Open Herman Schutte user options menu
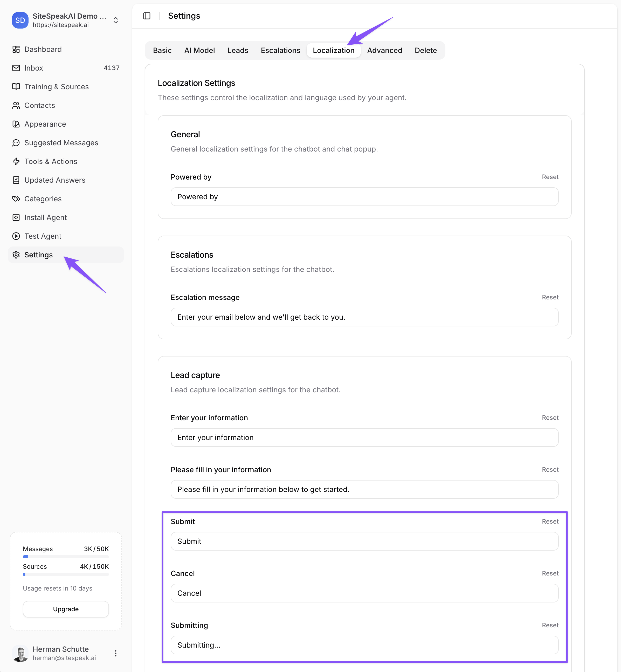Screen dimensions: 621x672 [116, 653]
